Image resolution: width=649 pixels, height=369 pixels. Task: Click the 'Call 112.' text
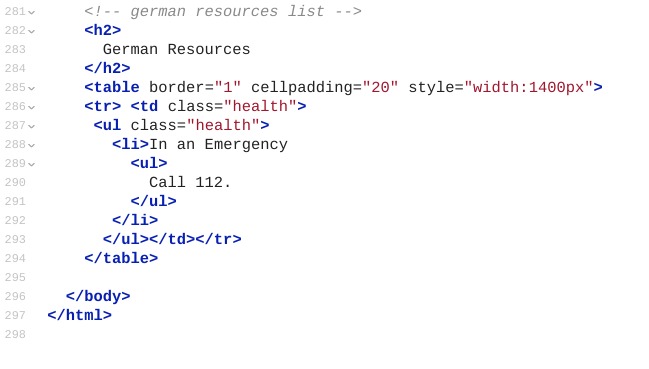pos(190,182)
